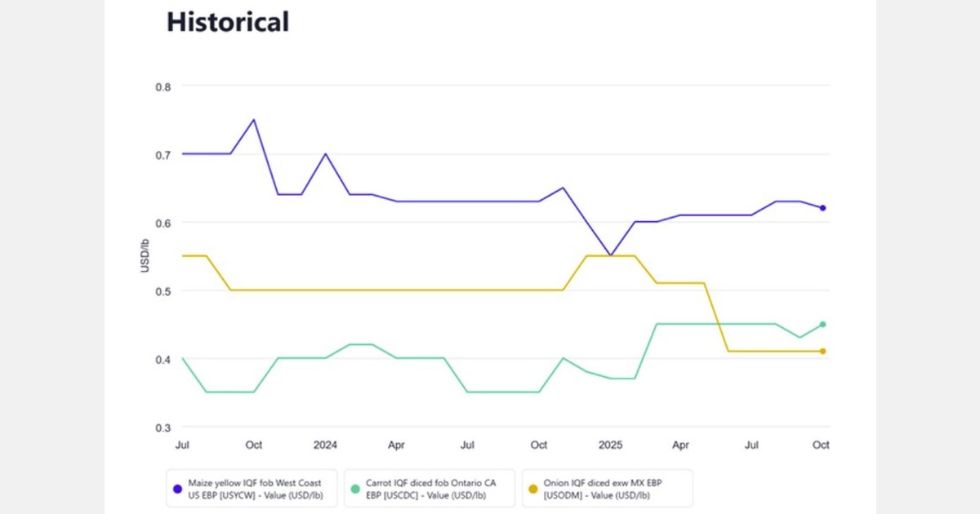Screen dimensions: 980x514
Task: Click the Historical heading
Action: point(228,22)
